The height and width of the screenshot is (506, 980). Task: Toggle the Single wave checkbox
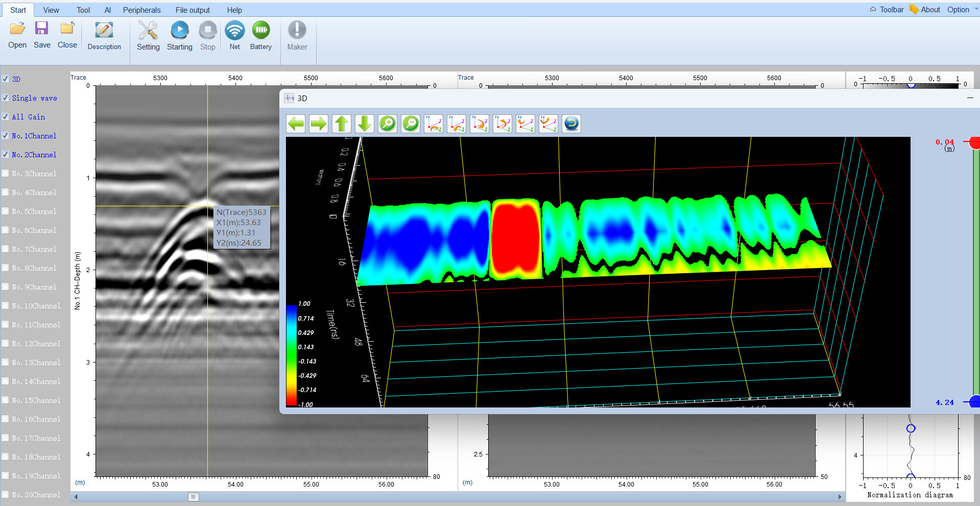tap(5, 98)
